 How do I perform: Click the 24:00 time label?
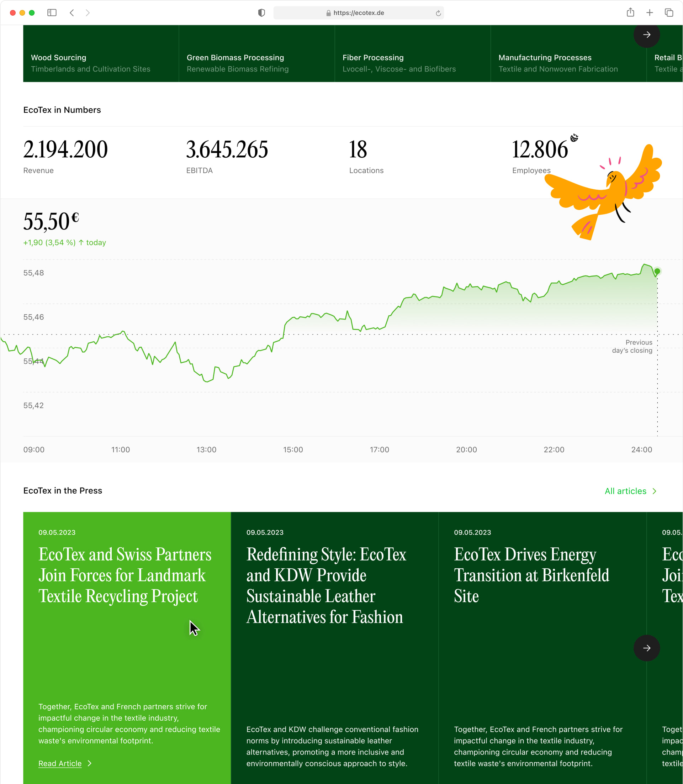click(x=641, y=449)
